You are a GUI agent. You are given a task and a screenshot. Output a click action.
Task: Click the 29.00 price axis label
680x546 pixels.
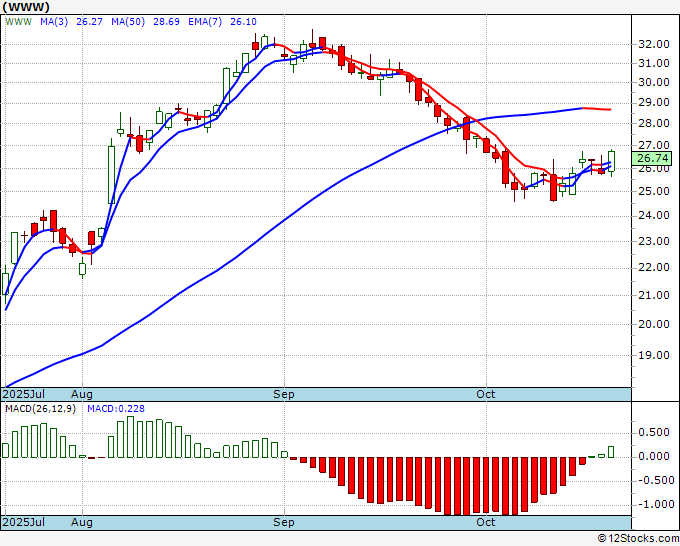652,102
